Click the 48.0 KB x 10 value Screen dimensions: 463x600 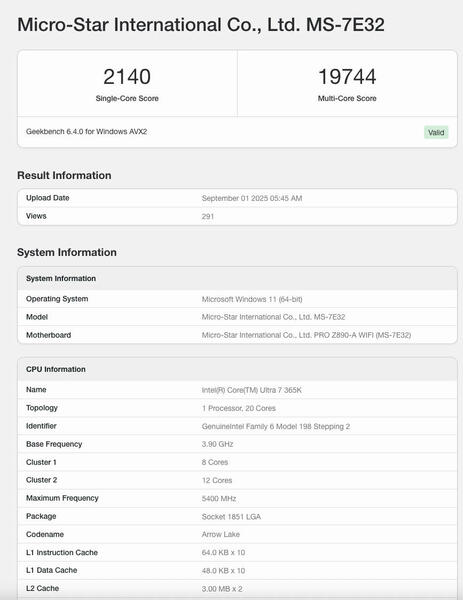[223, 571]
